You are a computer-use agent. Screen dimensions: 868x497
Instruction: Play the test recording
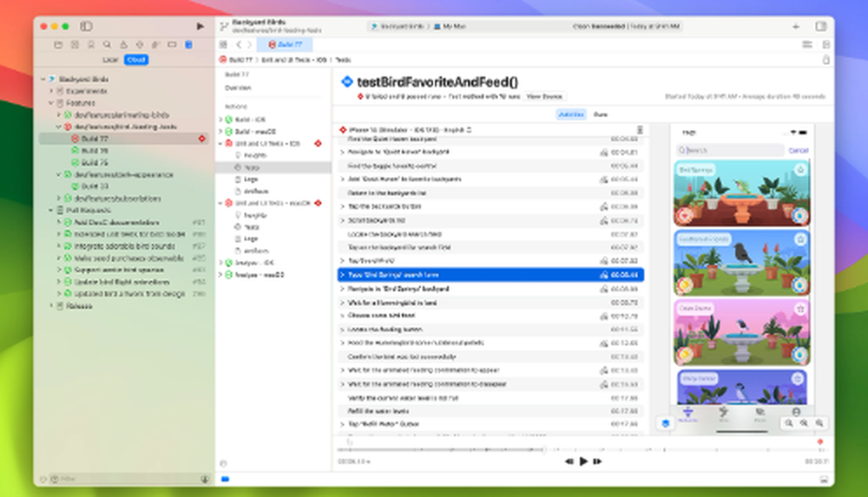pyautogui.click(x=583, y=461)
